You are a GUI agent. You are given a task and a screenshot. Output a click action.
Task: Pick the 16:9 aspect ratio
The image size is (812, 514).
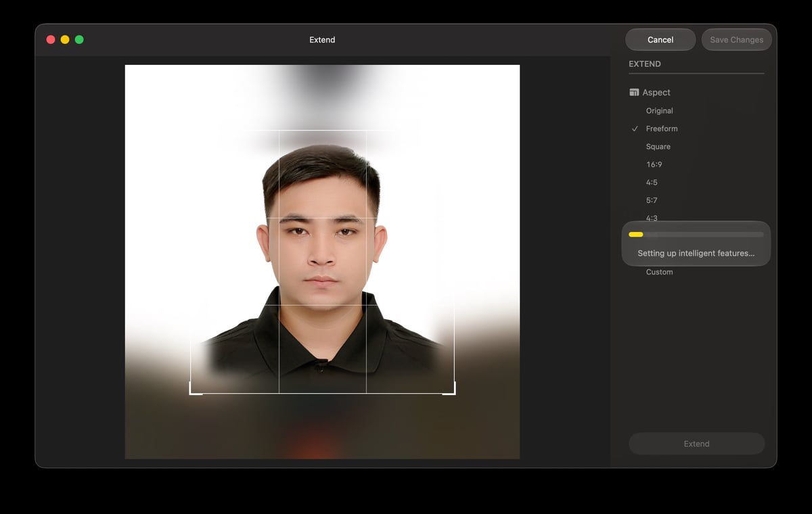pos(654,164)
